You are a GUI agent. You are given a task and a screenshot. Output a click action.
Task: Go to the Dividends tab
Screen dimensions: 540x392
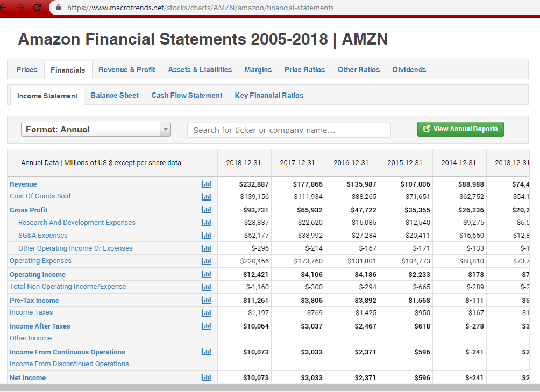(x=409, y=69)
